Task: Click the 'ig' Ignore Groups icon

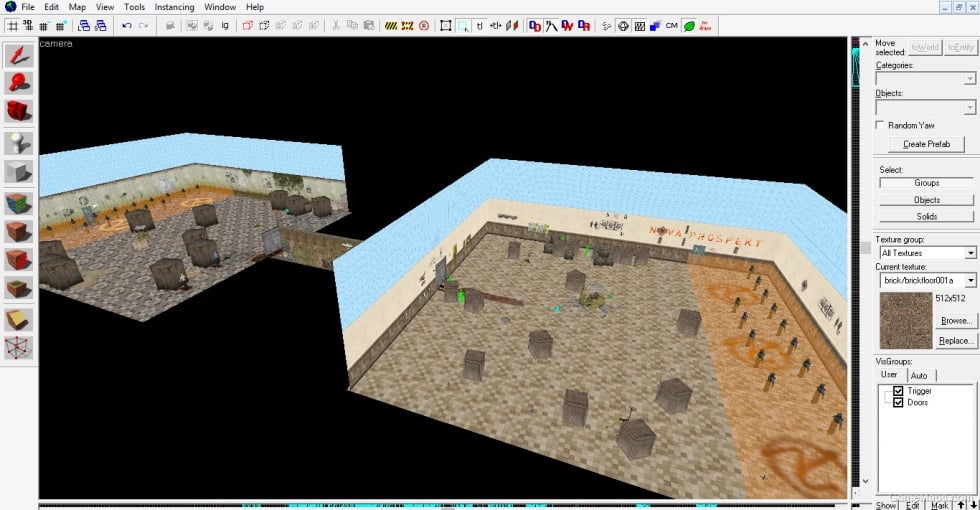Action: click(225, 26)
